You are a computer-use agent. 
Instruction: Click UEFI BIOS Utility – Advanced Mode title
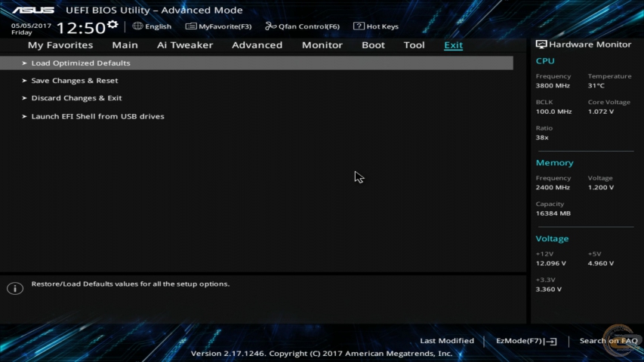click(x=154, y=10)
